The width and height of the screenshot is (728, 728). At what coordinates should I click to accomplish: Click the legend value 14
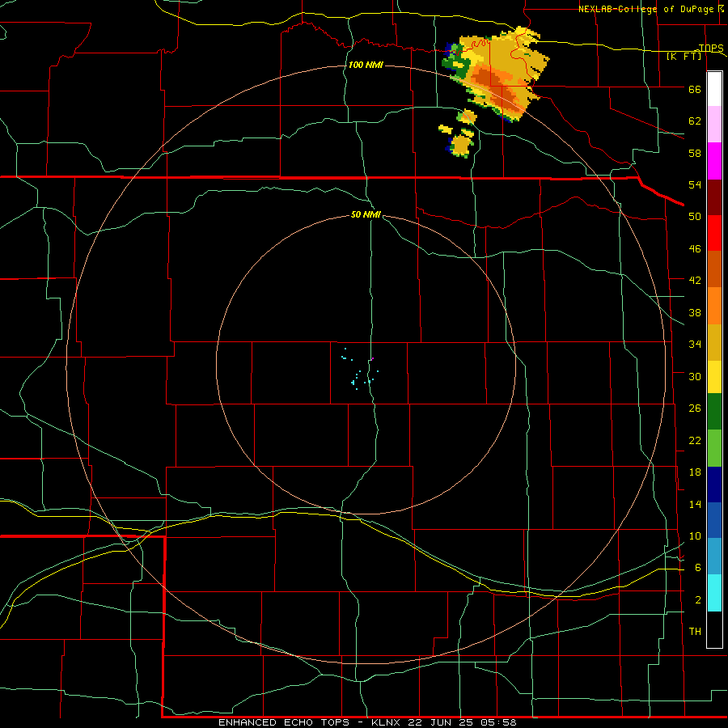pyautogui.click(x=695, y=504)
